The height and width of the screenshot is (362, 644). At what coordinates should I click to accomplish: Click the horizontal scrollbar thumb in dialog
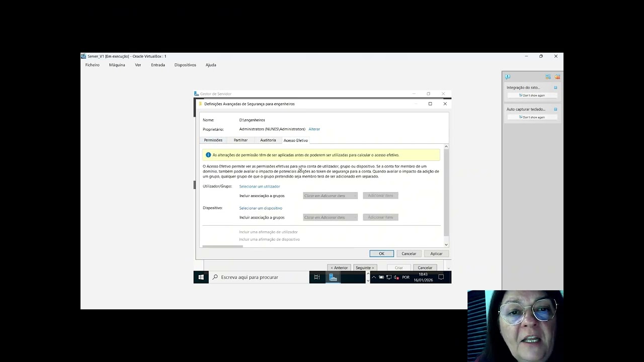pyautogui.click(x=222, y=246)
